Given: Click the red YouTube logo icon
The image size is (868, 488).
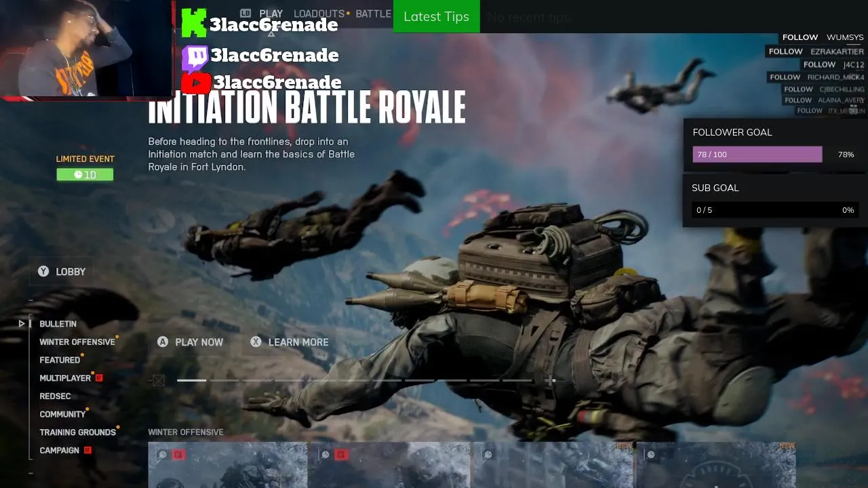Looking at the screenshot, I should (196, 83).
